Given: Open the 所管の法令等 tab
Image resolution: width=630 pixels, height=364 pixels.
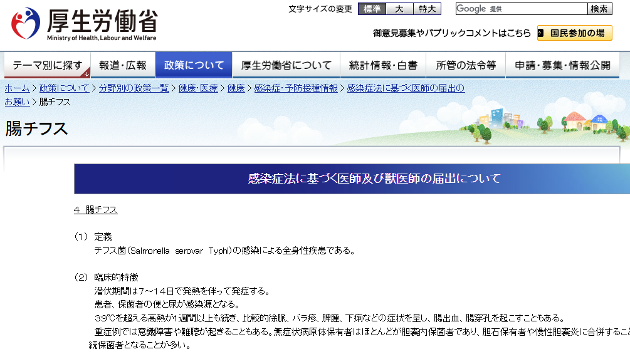Looking at the screenshot, I should pyautogui.click(x=466, y=65).
